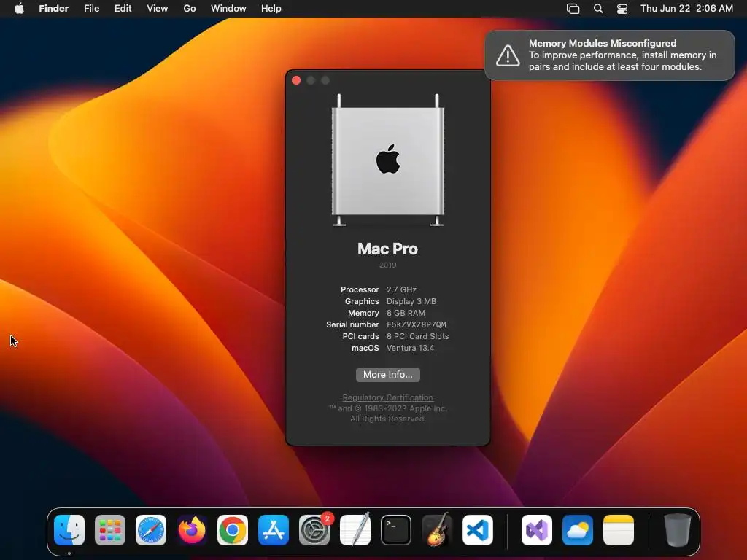Click the Mac Pro title text
This screenshot has width=747, height=560.
pyautogui.click(x=388, y=249)
